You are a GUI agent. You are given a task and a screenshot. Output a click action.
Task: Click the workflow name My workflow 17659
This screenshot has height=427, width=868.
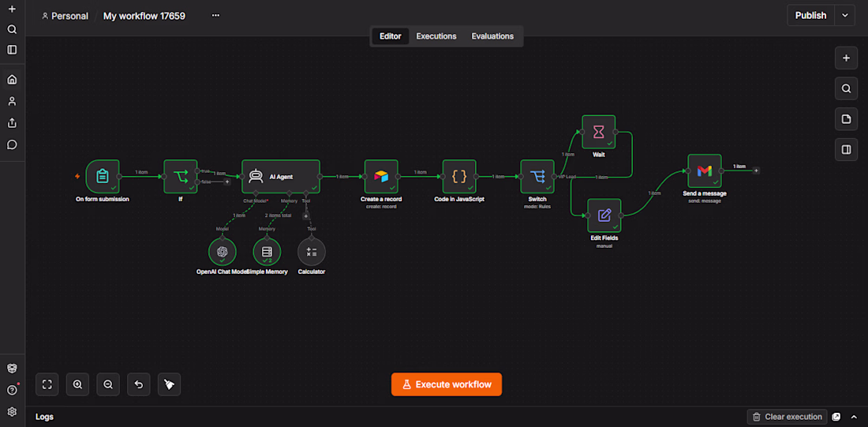[x=144, y=16]
